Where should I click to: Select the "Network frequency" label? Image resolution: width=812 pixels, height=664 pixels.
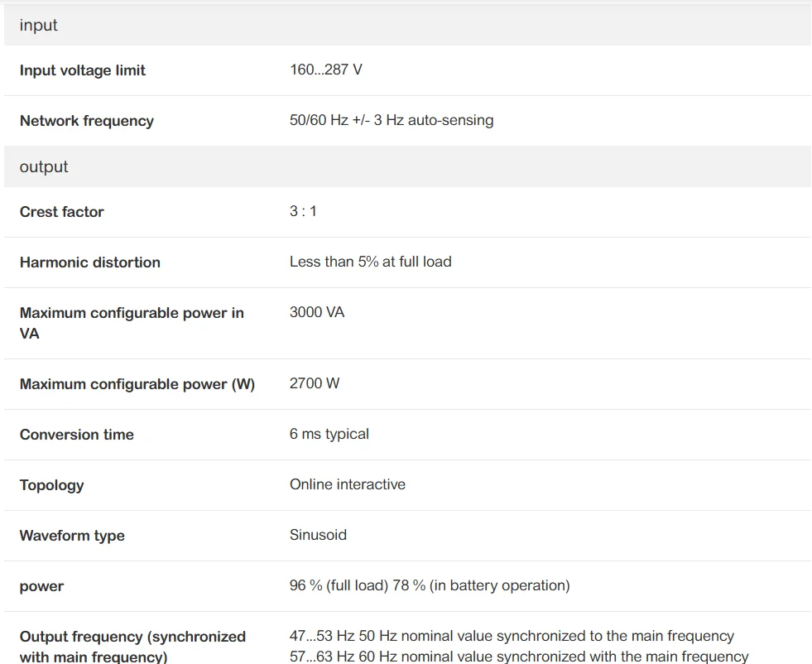(87, 121)
